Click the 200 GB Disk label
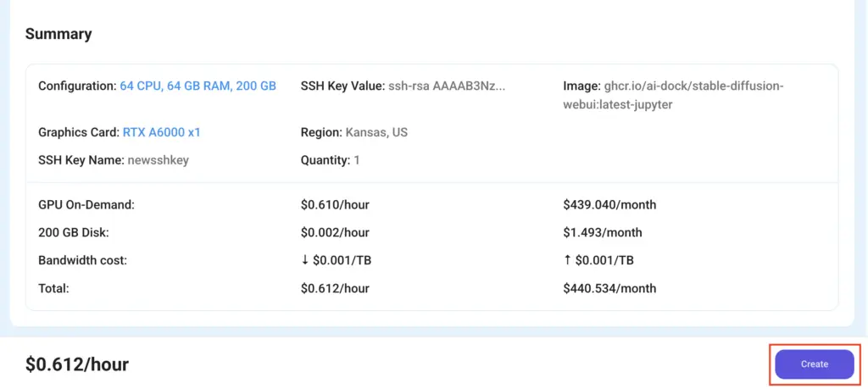The height and width of the screenshot is (389, 868). pos(74,232)
